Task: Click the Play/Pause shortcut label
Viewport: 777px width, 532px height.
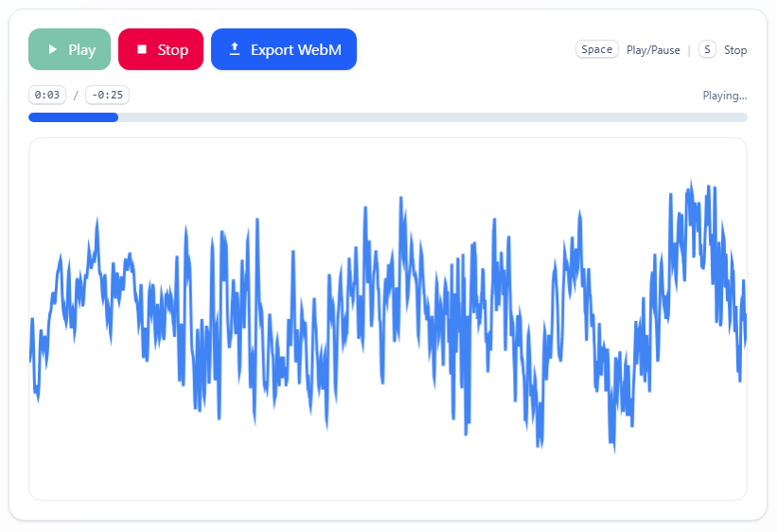Action: 653,50
